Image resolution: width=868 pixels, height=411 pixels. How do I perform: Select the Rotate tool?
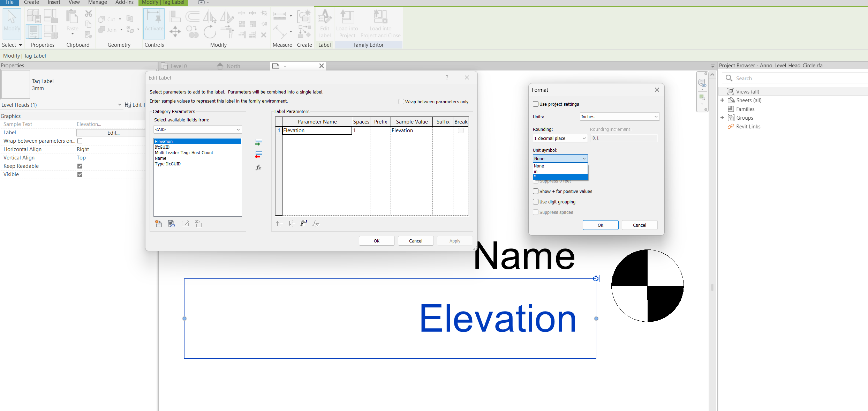pos(210,31)
